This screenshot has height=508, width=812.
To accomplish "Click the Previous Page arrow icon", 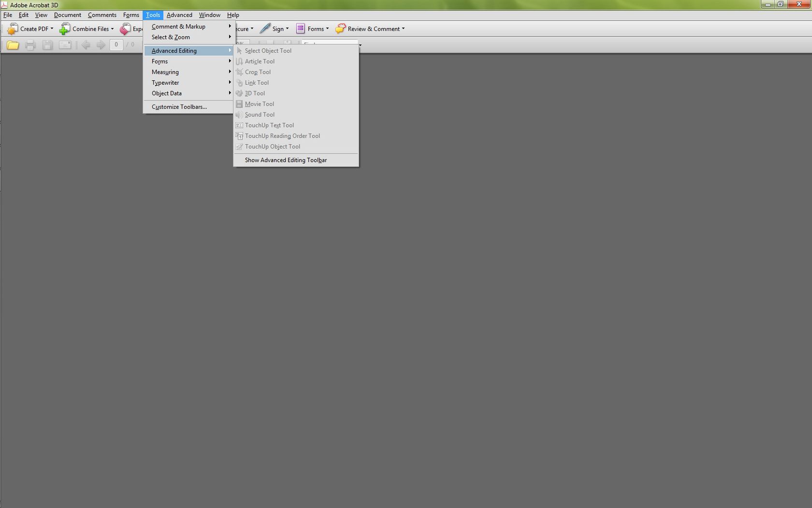I will [86, 45].
